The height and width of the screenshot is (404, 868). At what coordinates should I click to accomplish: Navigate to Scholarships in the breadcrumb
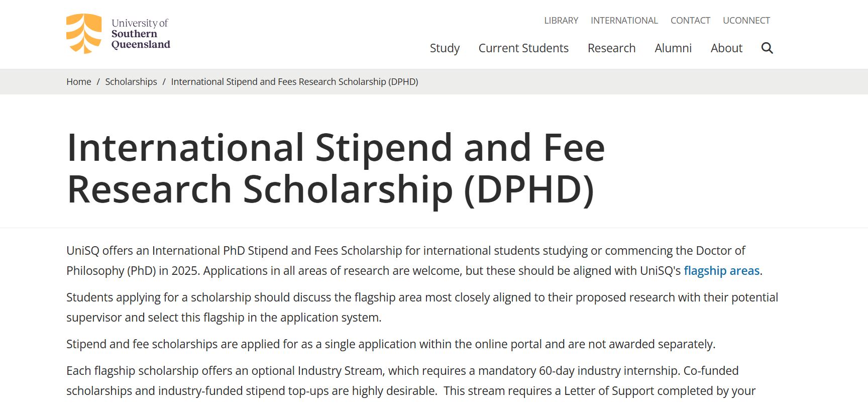(x=131, y=82)
